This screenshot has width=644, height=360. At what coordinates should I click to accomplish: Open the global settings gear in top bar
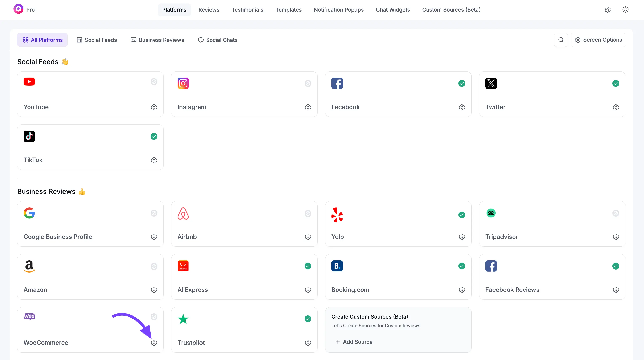(x=607, y=9)
